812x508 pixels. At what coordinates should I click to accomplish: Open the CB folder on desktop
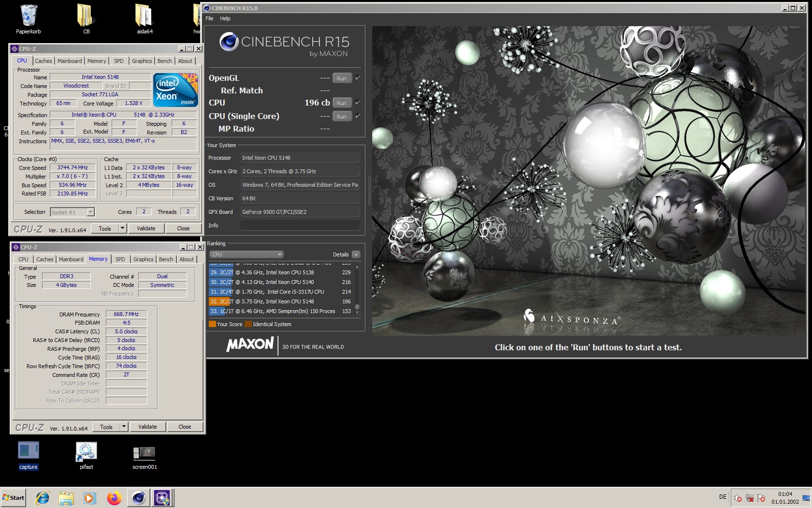[86, 19]
